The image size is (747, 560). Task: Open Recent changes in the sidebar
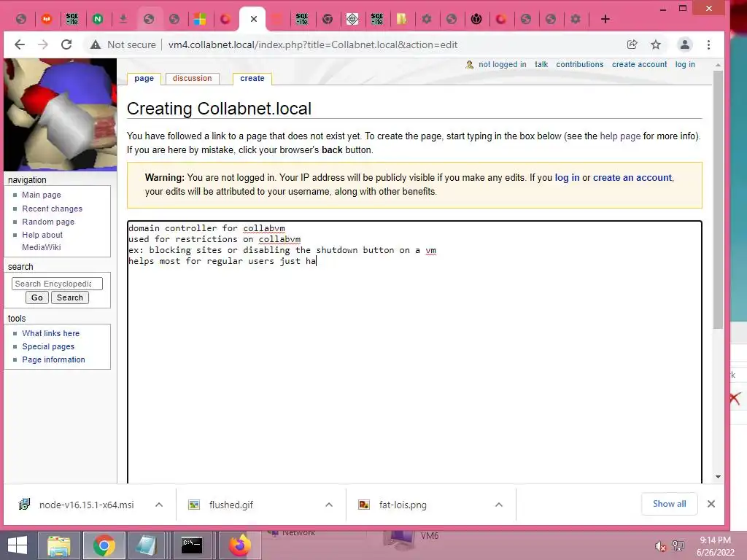(52, 209)
